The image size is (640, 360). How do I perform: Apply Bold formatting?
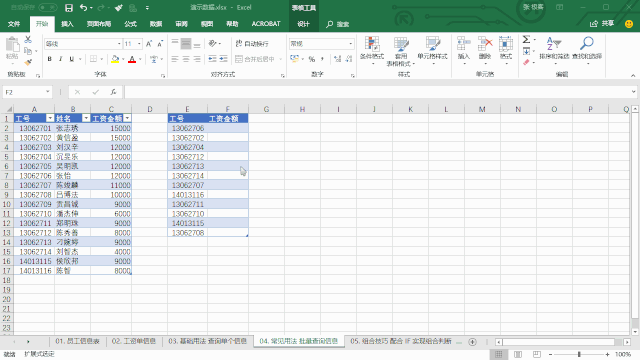point(49,59)
